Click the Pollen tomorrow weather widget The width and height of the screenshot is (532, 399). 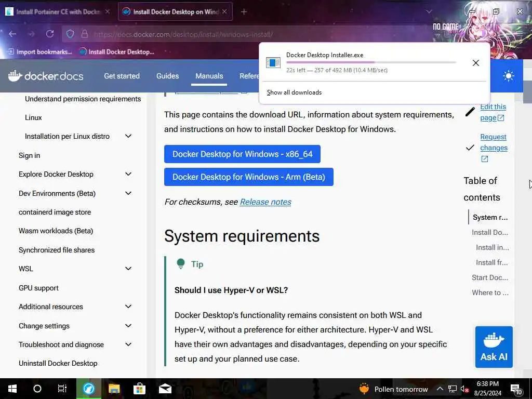(394, 389)
